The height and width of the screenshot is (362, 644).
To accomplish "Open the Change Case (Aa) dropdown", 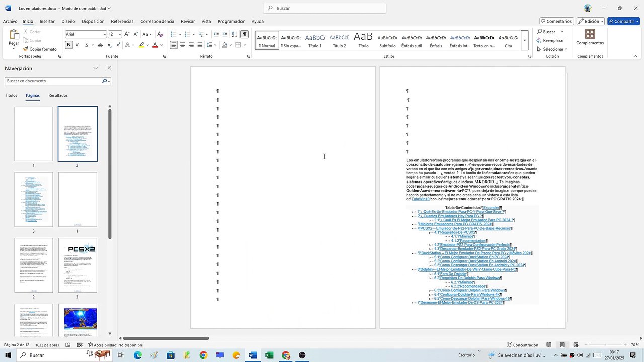I will 147,34.
